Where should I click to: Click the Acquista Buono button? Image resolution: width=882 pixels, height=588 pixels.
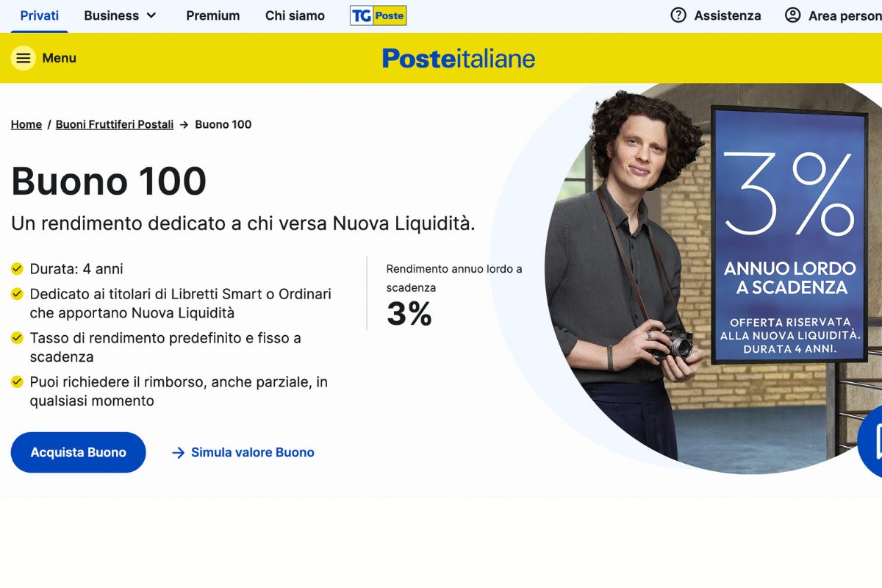click(x=78, y=452)
